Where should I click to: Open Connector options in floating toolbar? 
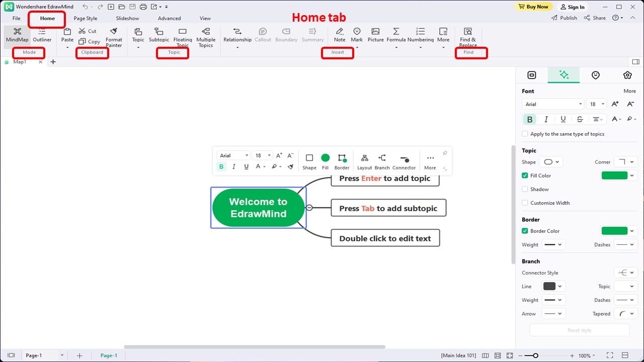(404, 162)
